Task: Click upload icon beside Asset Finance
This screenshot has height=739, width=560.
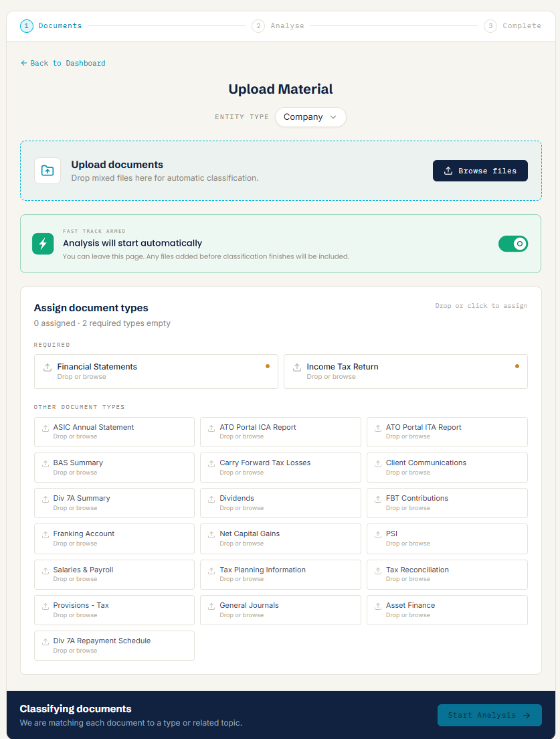Action: pos(378,606)
